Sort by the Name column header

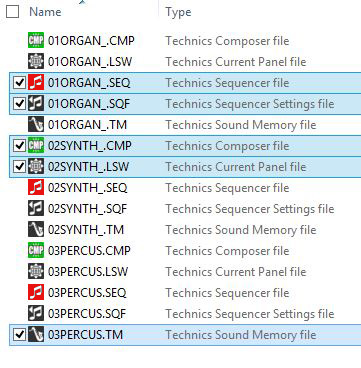(45, 12)
